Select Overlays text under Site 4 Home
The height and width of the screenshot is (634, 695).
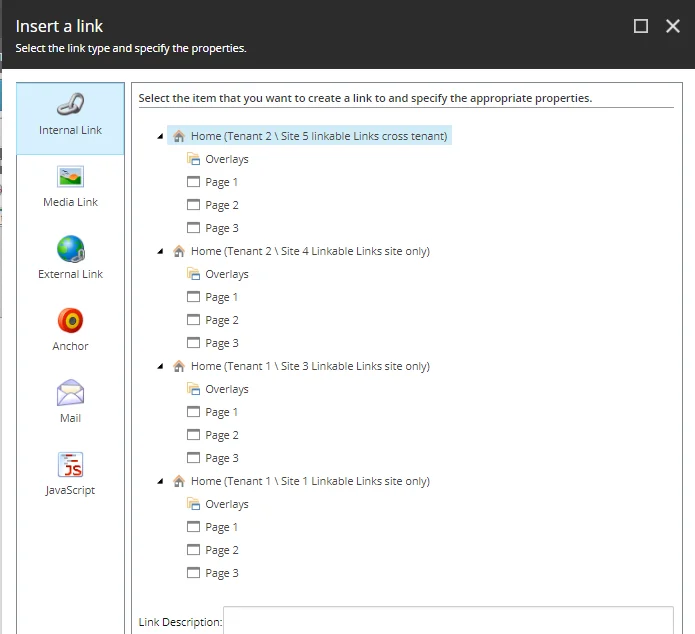click(x=227, y=274)
